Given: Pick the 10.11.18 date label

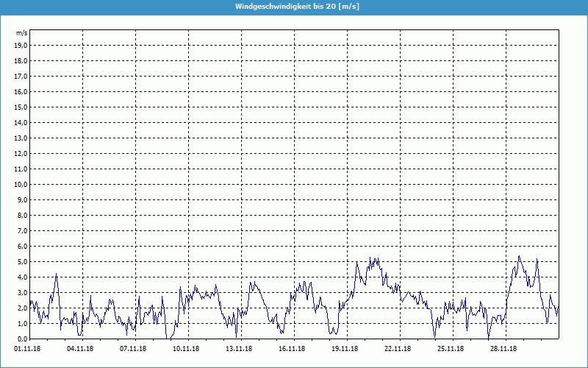Looking at the screenshot, I should 187,350.
